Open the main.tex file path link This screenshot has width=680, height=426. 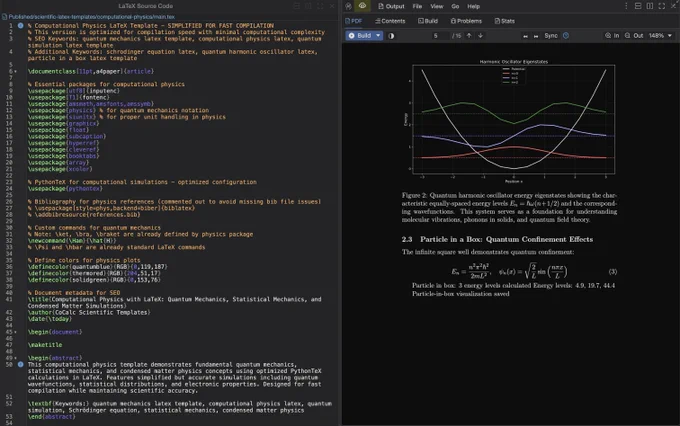click(x=92, y=17)
